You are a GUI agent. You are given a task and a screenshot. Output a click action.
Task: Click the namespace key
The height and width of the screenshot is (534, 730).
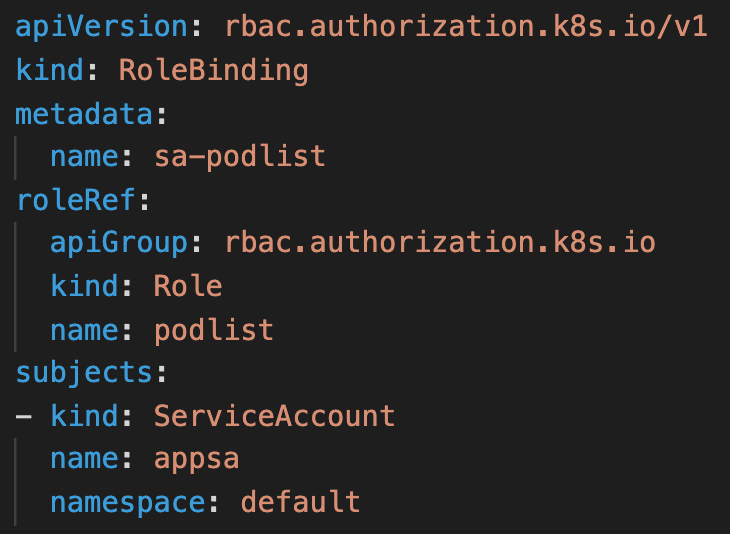pos(134,501)
